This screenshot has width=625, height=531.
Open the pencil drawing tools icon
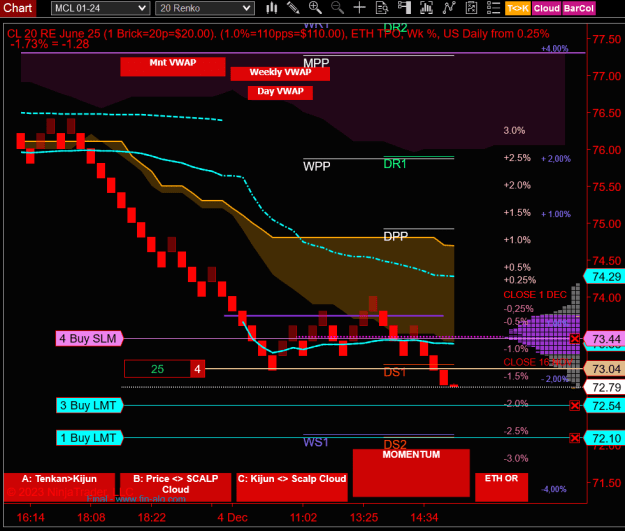click(x=293, y=8)
